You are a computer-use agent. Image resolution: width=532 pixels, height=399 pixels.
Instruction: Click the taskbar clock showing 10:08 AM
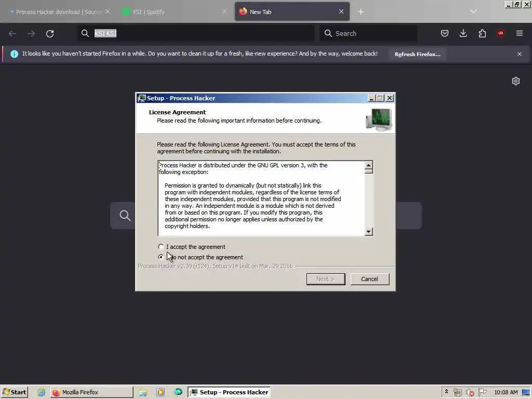click(x=506, y=392)
